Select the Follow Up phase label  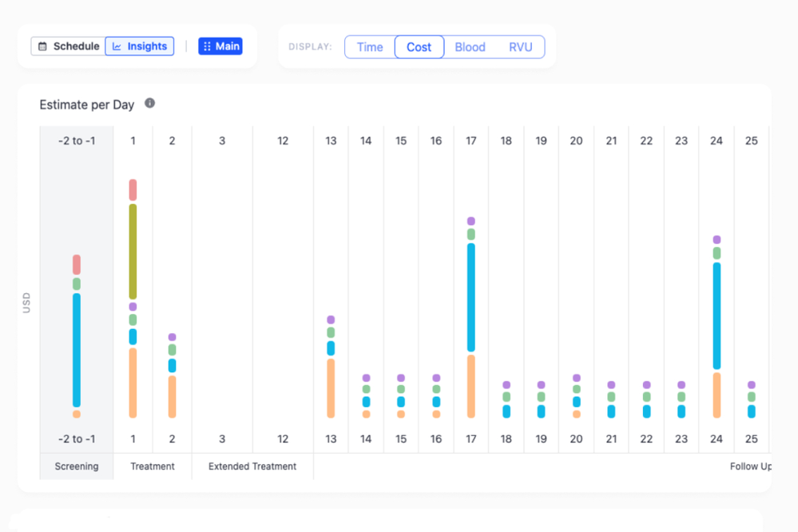pyautogui.click(x=749, y=466)
